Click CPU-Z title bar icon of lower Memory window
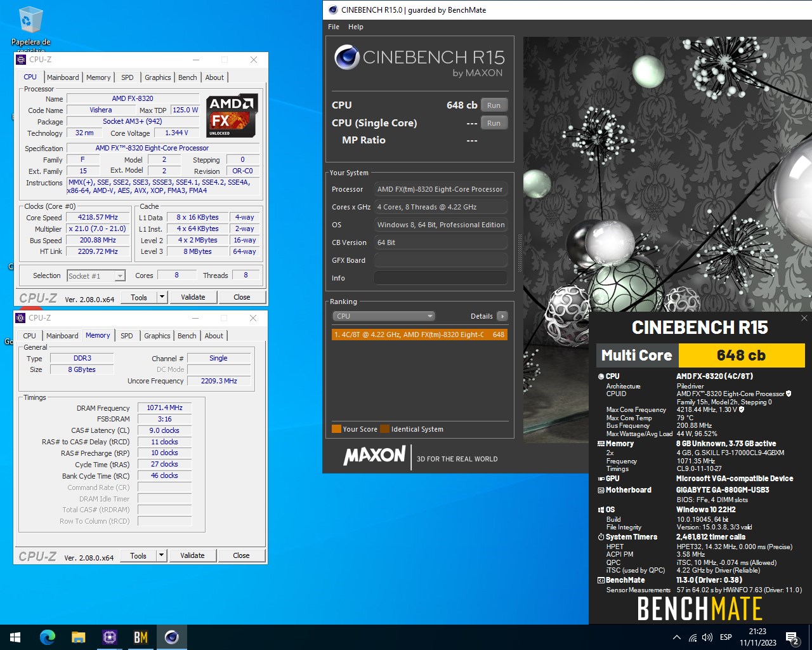812x650 pixels. coord(20,318)
